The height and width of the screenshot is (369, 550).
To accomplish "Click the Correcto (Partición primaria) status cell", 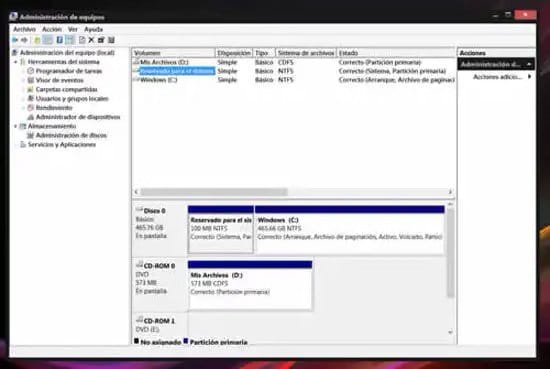I will click(x=380, y=62).
